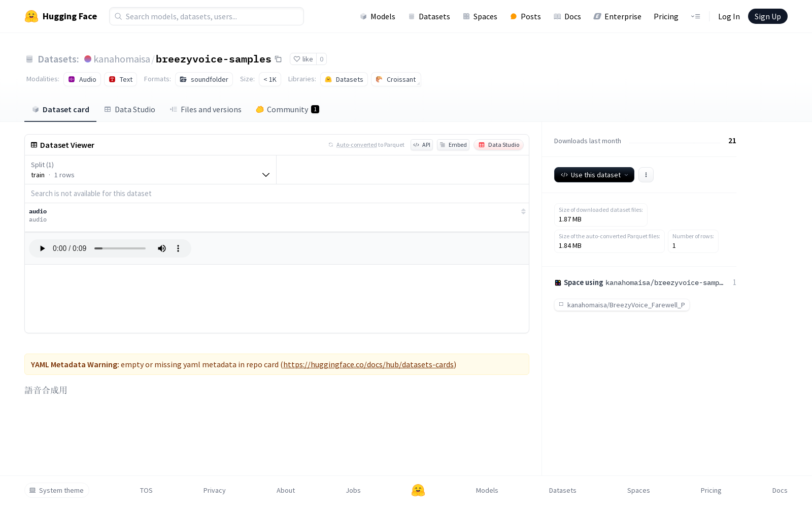Open Docs in top navigation

click(567, 16)
